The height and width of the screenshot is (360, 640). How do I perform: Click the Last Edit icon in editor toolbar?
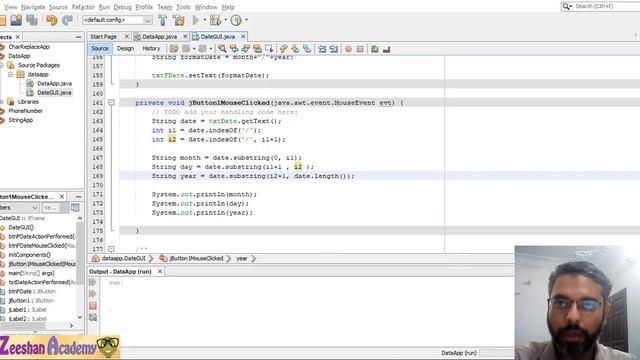[174, 49]
